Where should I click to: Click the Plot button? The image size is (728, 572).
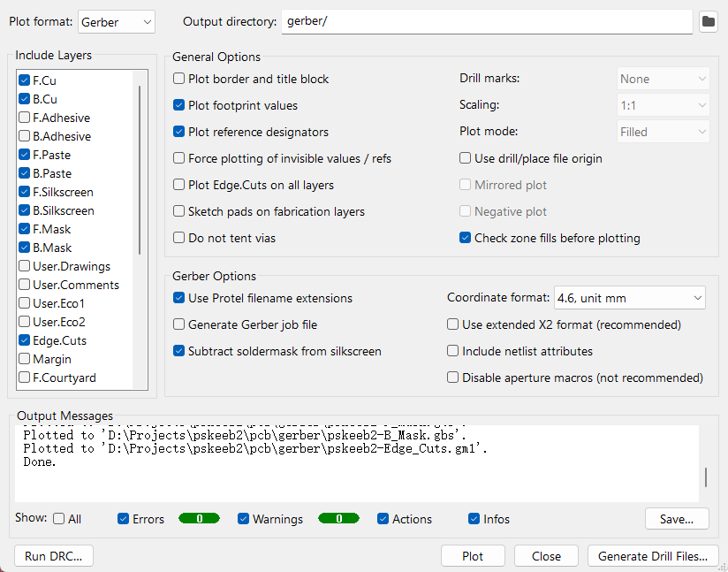(473, 556)
